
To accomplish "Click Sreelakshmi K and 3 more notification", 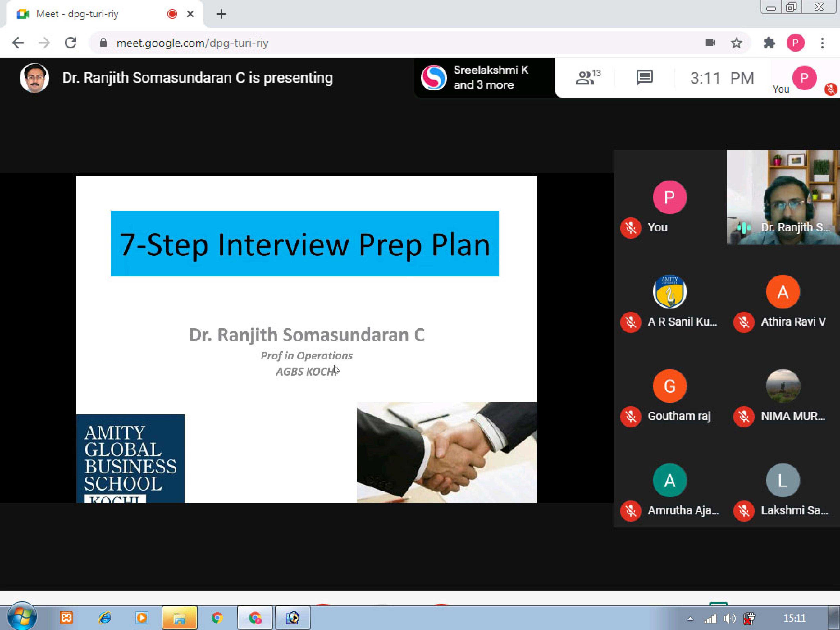I will [x=484, y=78].
